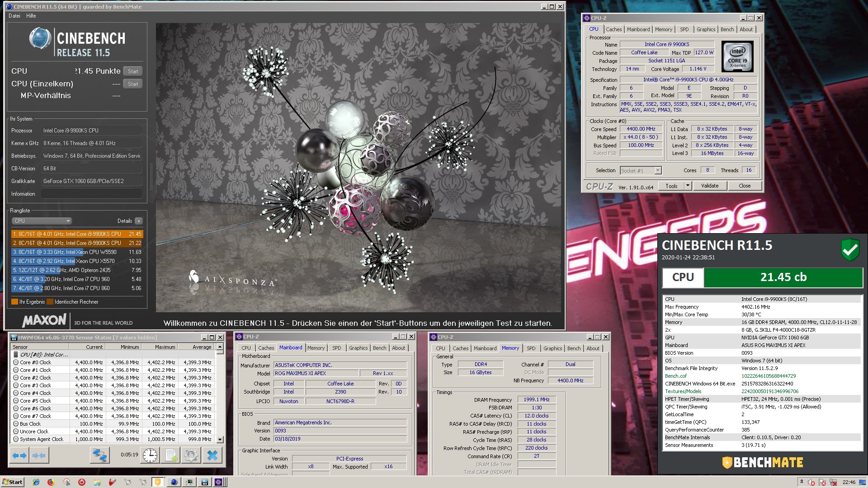Click Textures/Models entry in BenchMate
The width and height of the screenshot is (868, 488).
[x=683, y=391]
